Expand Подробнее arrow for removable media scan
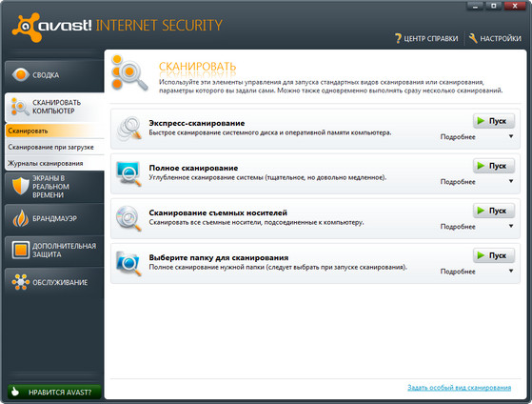The width and height of the screenshot is (532, 404). tap(511, 226)
